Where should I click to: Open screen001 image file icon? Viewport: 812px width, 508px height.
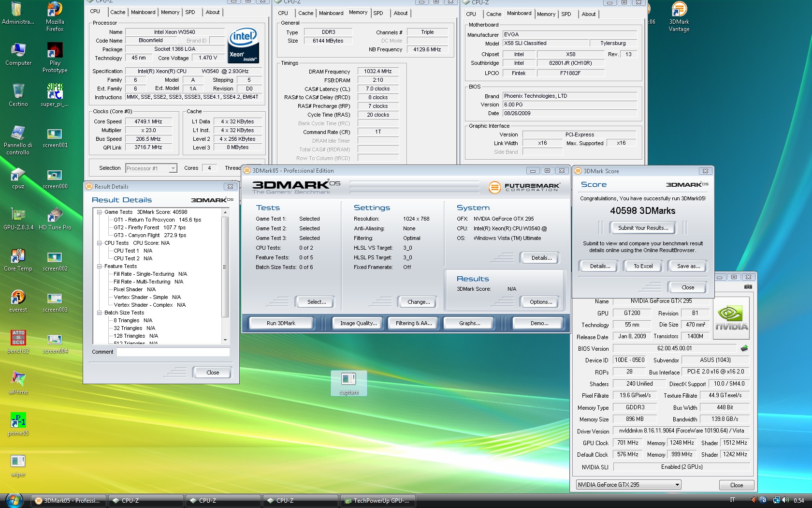55,137
